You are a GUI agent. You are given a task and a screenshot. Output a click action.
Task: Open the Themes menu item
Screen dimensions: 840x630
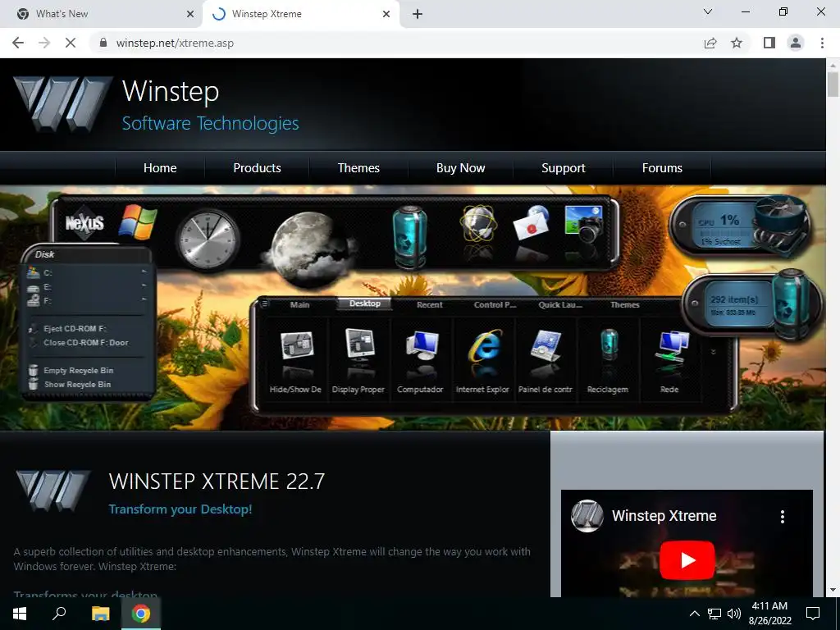[x=358, y=167]
